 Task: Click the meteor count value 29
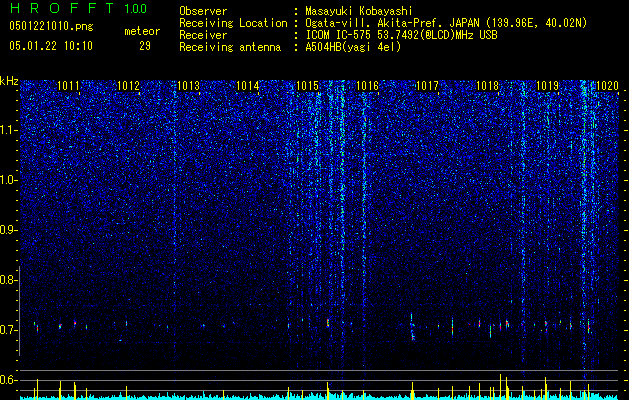coord(145,46)
